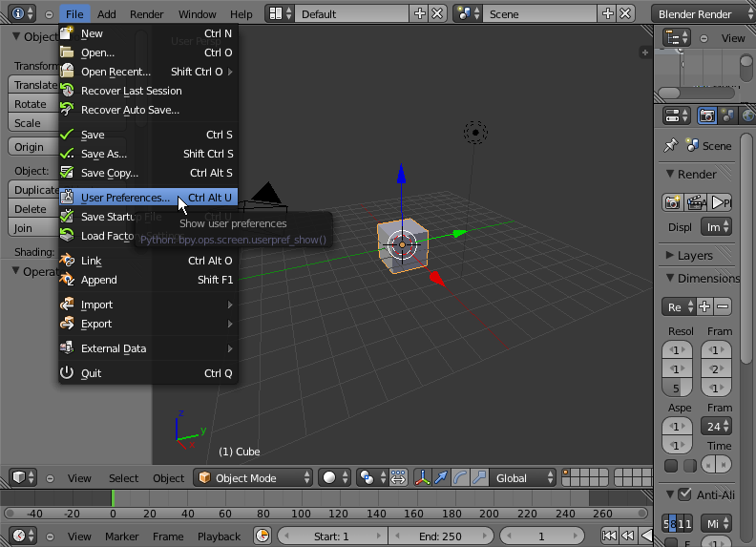
Task: Toggle the render border checkbox
Action: (671, 466)
